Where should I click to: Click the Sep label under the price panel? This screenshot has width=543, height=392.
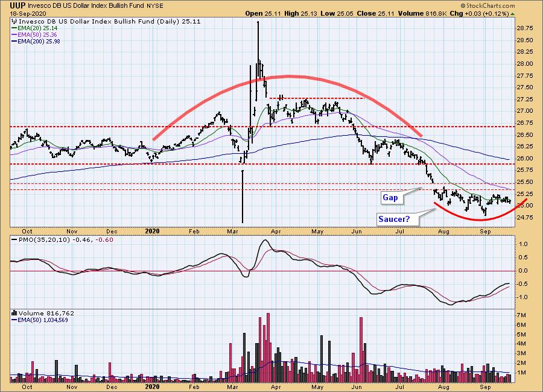coord(486,231)
